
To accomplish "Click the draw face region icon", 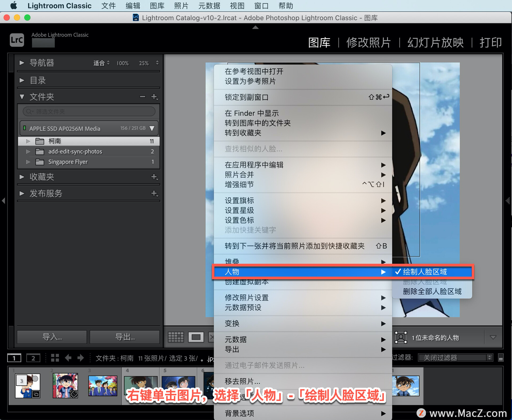I will point(401,337).
